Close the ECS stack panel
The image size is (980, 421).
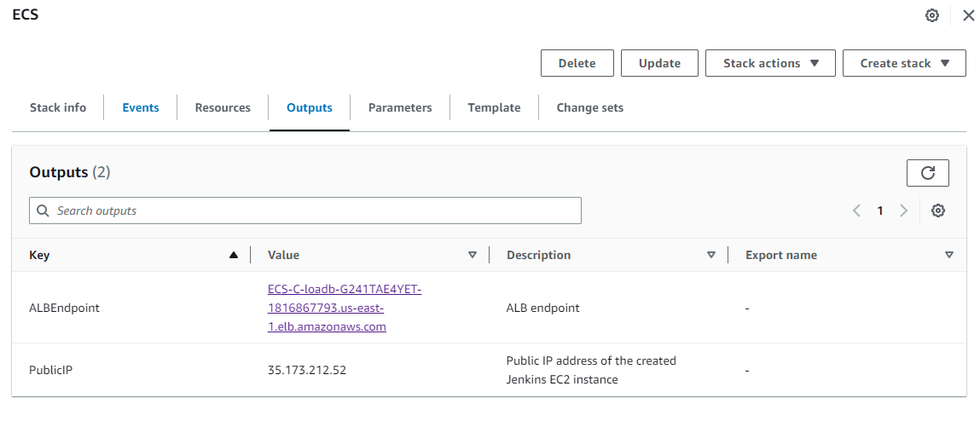(968, 15)
